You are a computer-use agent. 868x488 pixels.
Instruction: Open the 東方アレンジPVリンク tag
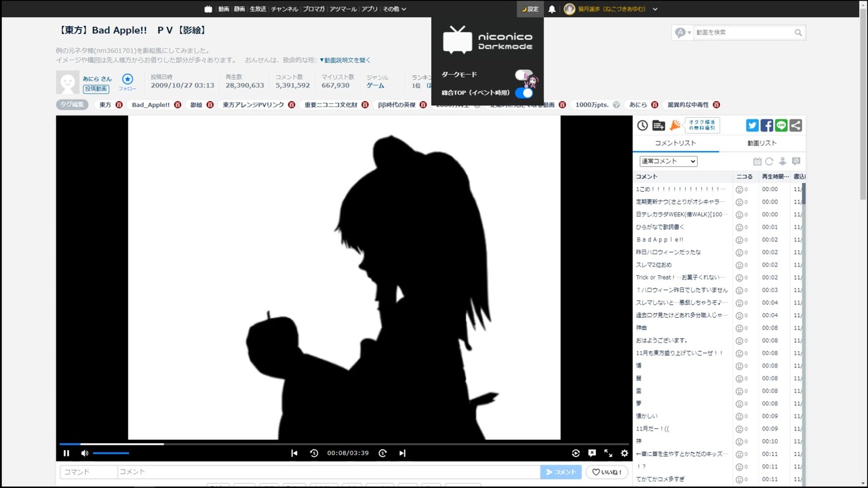point(254,105)
